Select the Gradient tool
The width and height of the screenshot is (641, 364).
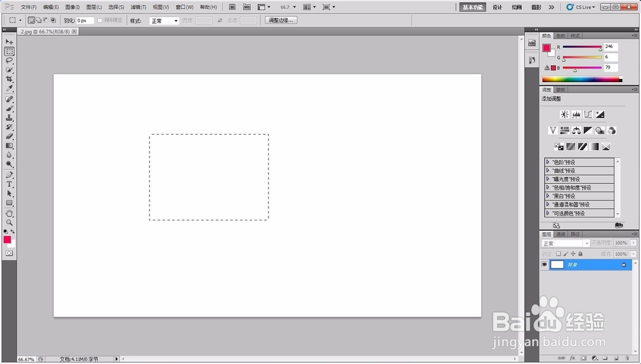(9, 145)
